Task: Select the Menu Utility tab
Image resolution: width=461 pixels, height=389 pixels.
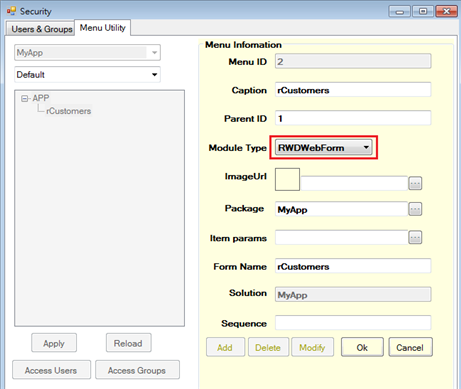Action: [x=103, y=28]
